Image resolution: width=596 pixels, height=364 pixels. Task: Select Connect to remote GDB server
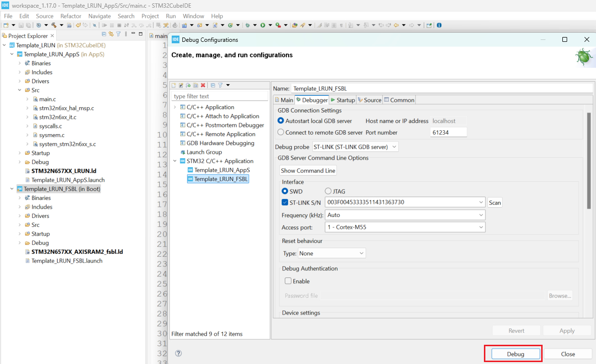point(281,132)
